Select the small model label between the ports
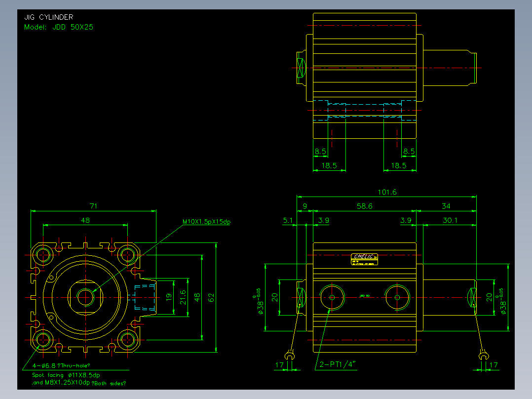 pos(364,296)
